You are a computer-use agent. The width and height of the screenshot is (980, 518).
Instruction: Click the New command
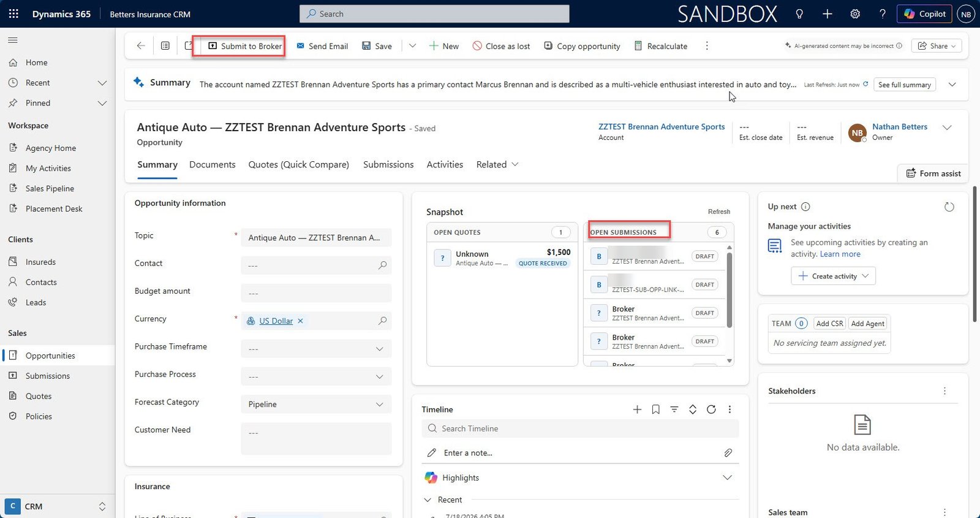444,46
